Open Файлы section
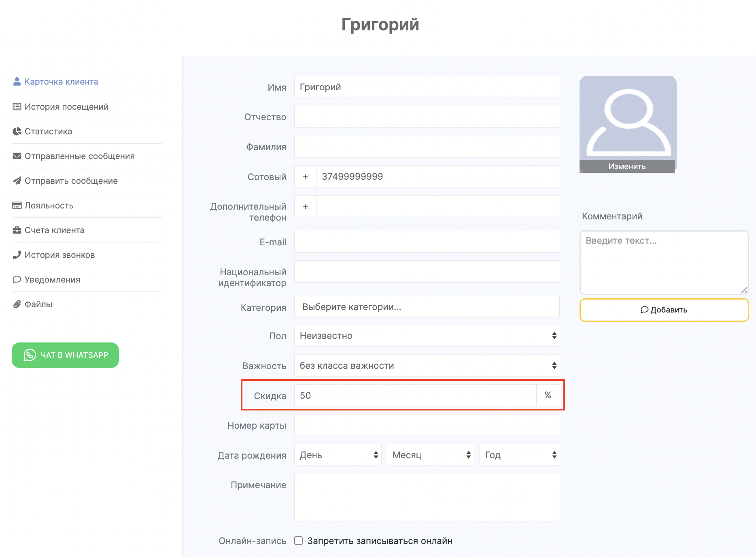This screenshot has width=756, height=557. tap(38, 304)
